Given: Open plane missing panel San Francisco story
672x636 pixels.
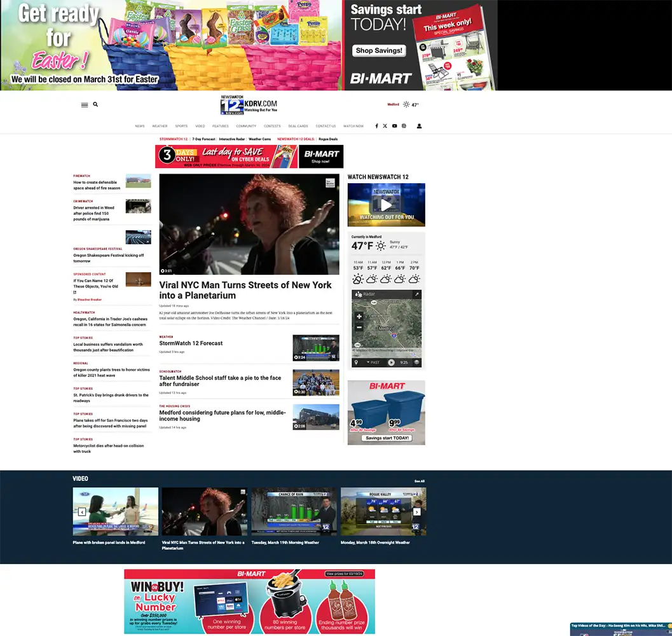Looking at the screenshot, I should coord(110,423).
